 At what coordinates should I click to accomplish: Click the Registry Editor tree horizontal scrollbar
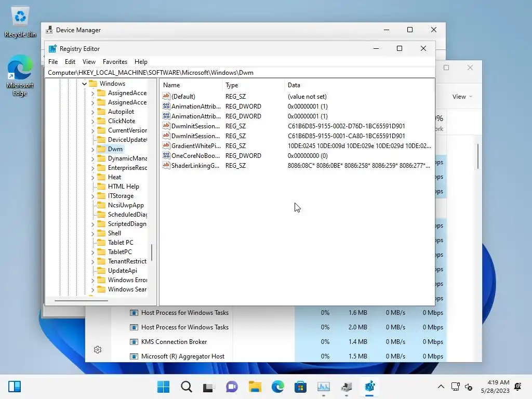point(81,300)
